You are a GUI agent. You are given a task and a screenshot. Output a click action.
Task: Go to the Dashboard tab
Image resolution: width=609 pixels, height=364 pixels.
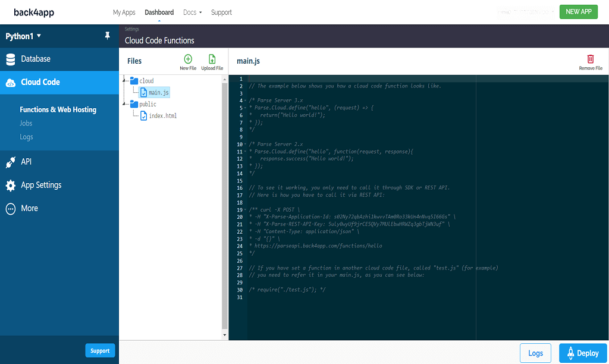pos(159,12)
